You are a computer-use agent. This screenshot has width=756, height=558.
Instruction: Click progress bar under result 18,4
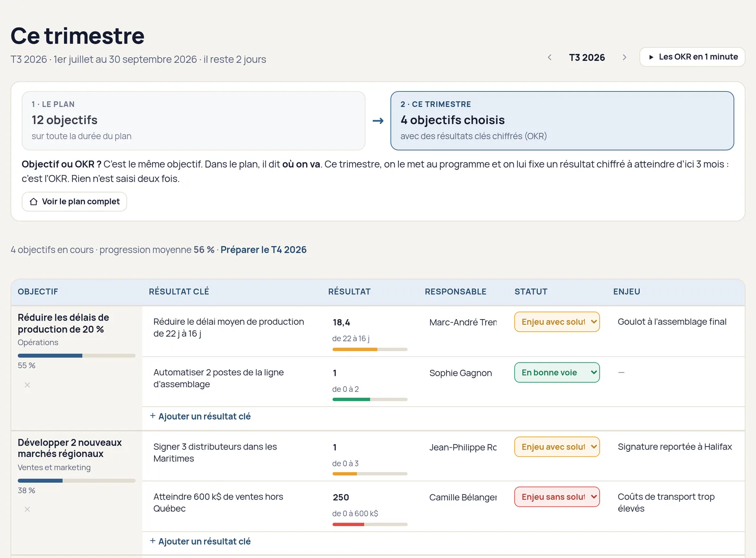[x=370, y=349]
